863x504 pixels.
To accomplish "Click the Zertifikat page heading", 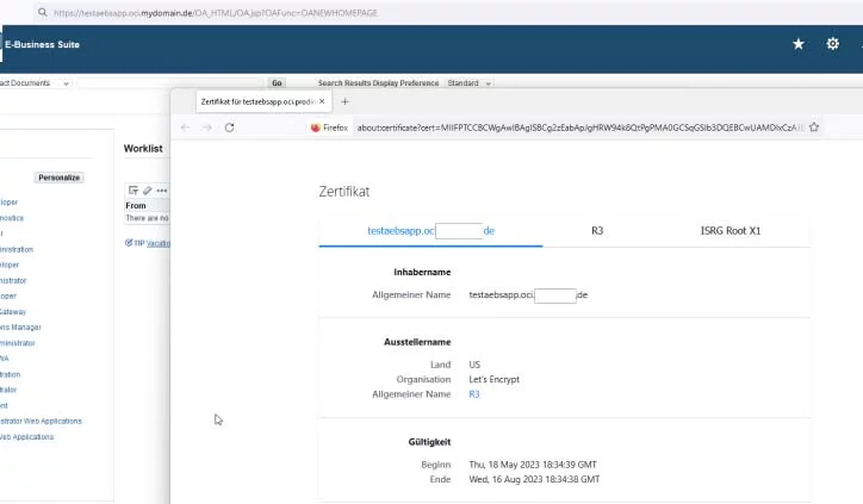I will click(344, 192).
